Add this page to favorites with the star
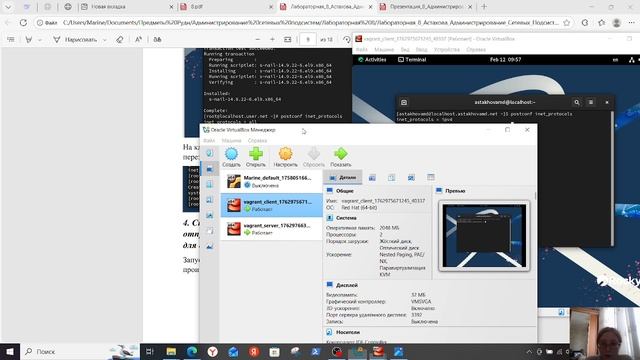Viewport: 640px width, 360px height. pos(567,23)
